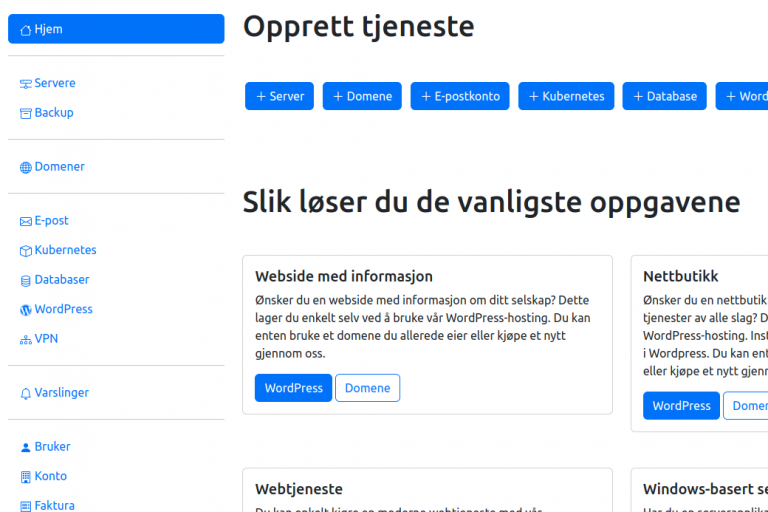Click the Servere icon in sidebar

[26, 84]
